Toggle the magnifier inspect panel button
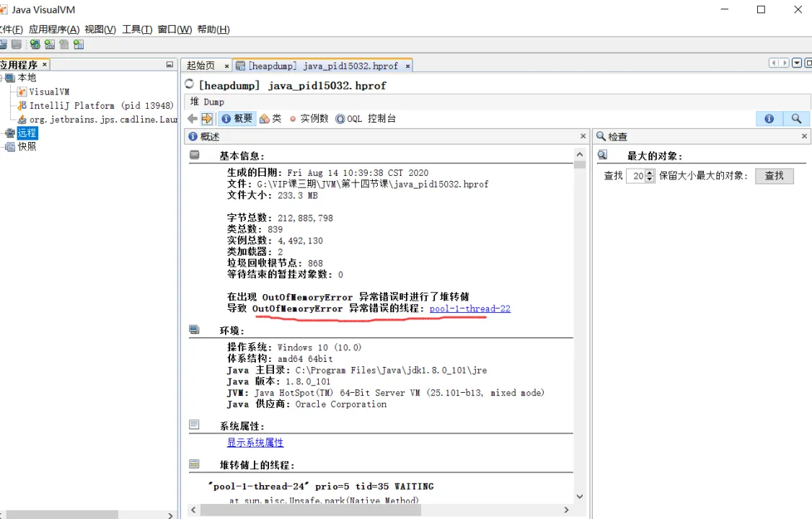Screen dimensions: 812x519 [796, 118]
